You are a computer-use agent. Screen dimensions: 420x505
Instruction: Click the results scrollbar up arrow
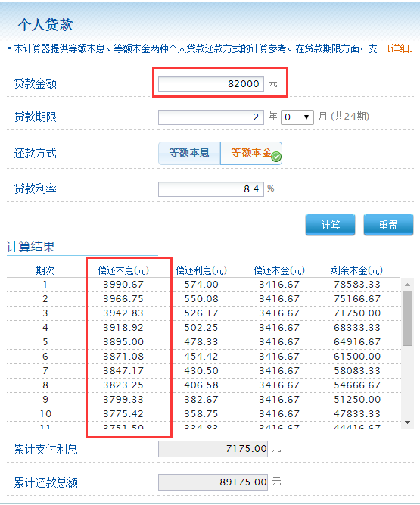407,285
